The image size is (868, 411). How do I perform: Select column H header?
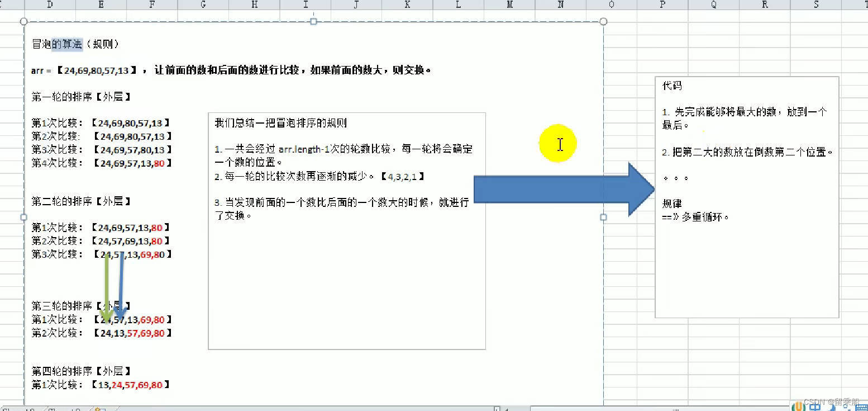click(255, 4)
